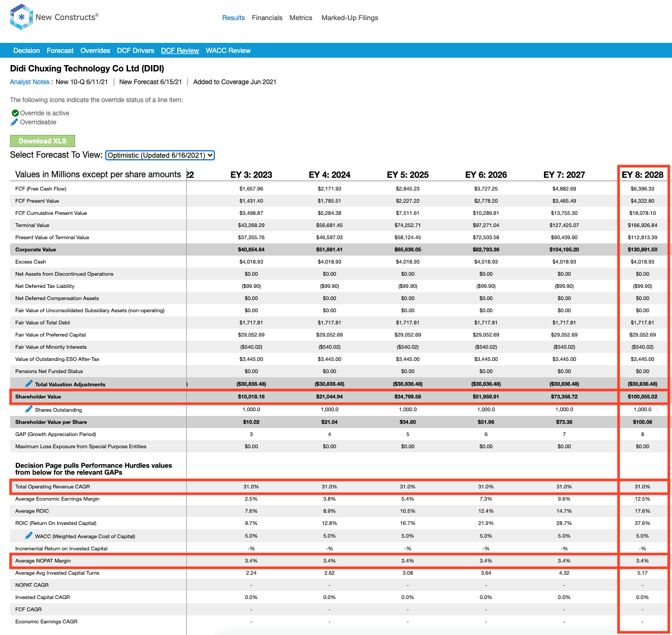Click the $6,396.33 FCF value for 2028
672x635 pixels.
(x=642, y=189)
